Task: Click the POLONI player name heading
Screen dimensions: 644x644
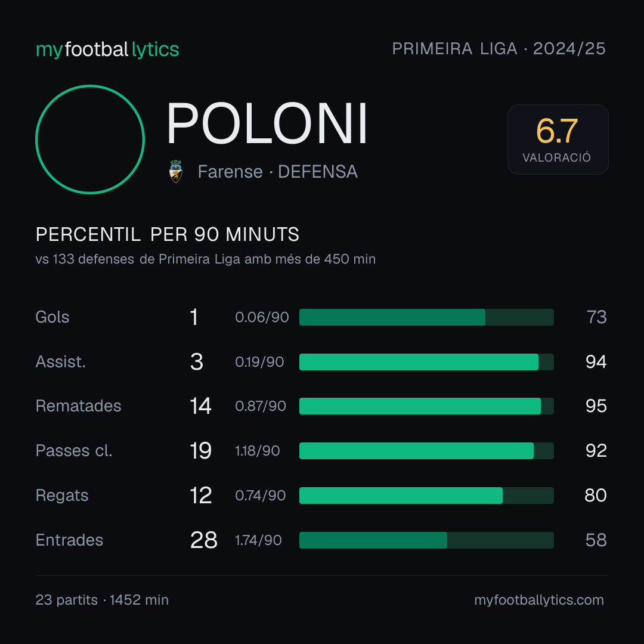Action: (267, 123)
